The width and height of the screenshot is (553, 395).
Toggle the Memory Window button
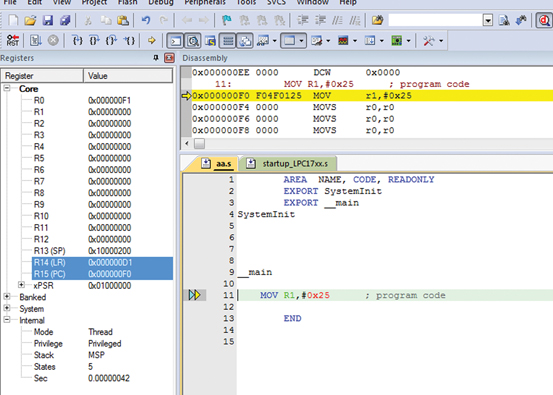(x=289, y=41)
